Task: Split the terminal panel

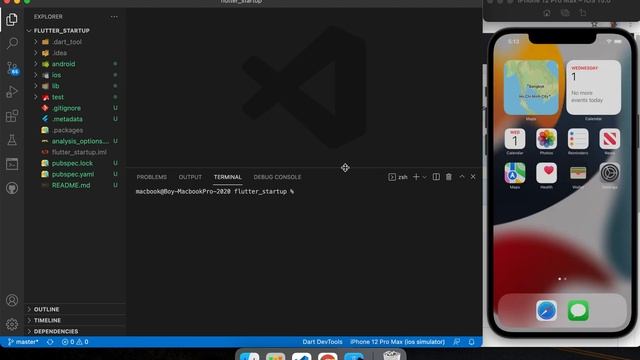Action: [x=436, y=177]
